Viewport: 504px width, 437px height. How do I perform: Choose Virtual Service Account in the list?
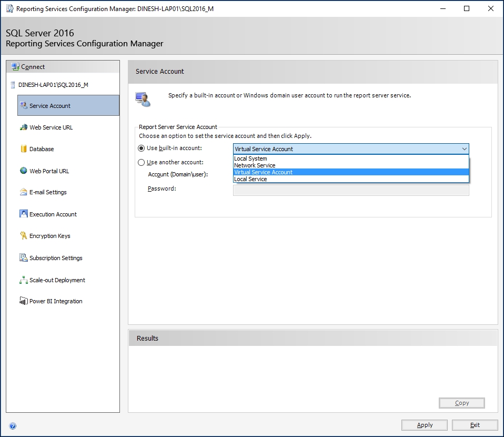point(351,172)
